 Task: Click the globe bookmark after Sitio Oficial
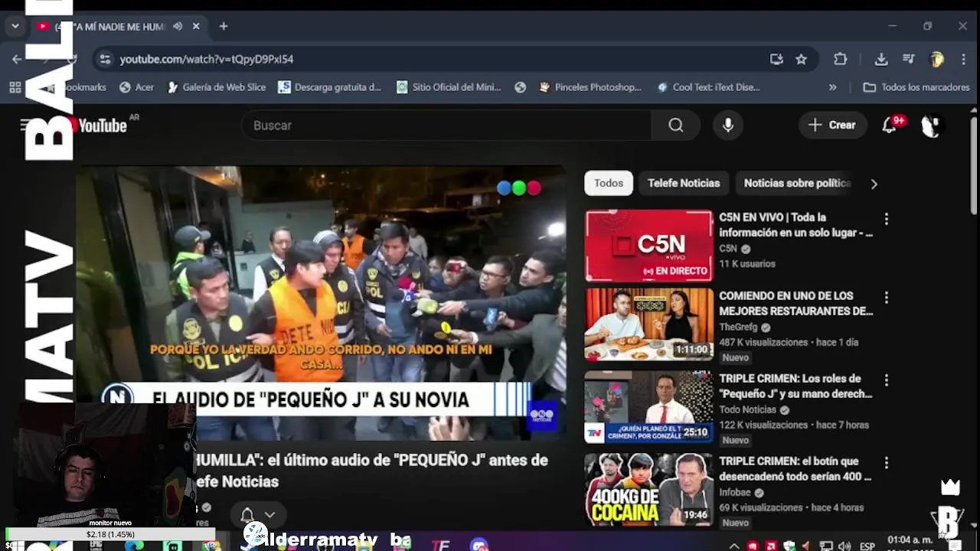[521, 87]
